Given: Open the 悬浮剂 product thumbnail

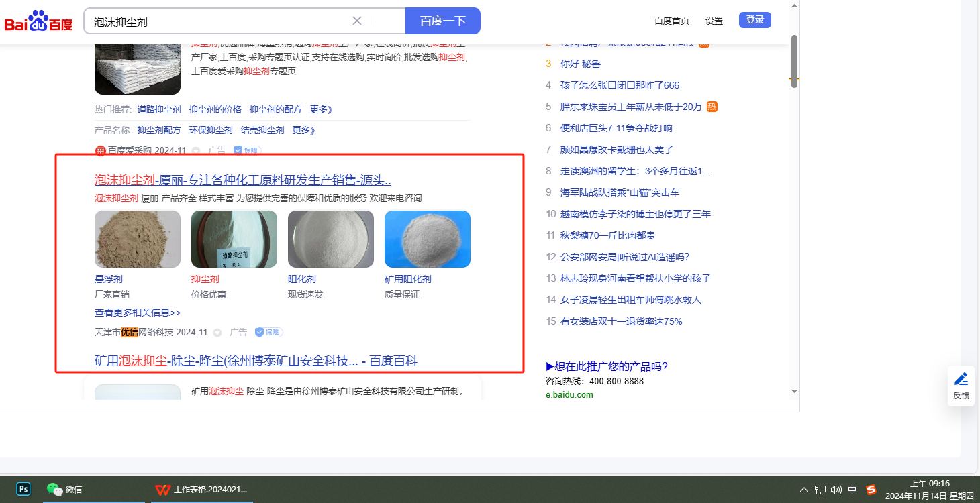Looking at the screenshot, I should click(x=138, y=239).
